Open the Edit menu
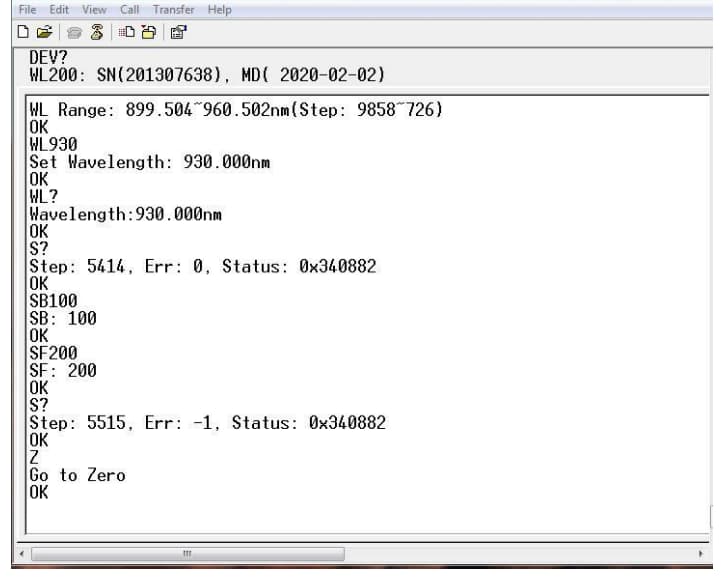The height and width of the screenshot is (578, 722). (x=61, y=9)
